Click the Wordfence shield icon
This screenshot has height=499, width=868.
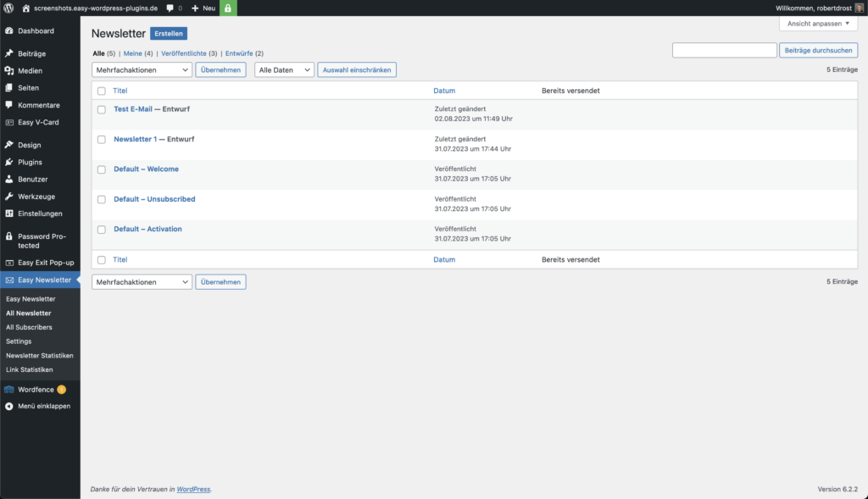[8, 390]
